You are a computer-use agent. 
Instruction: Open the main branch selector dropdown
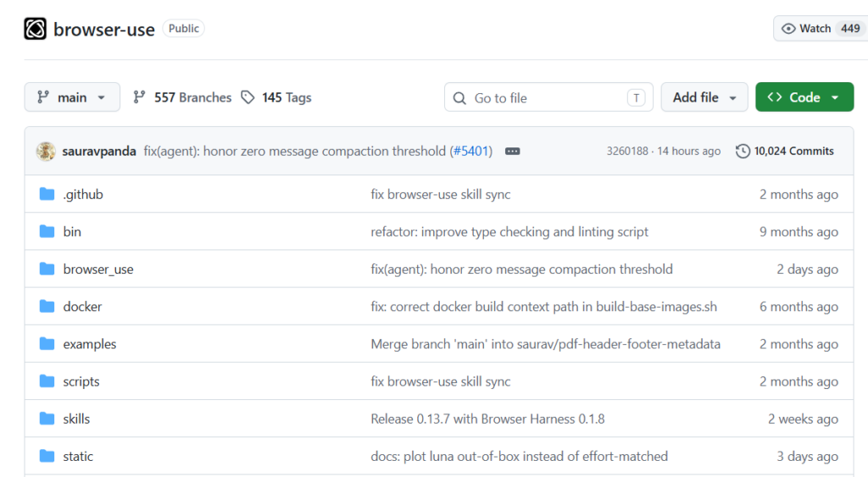pyautogui.click(x=72, y=97)
